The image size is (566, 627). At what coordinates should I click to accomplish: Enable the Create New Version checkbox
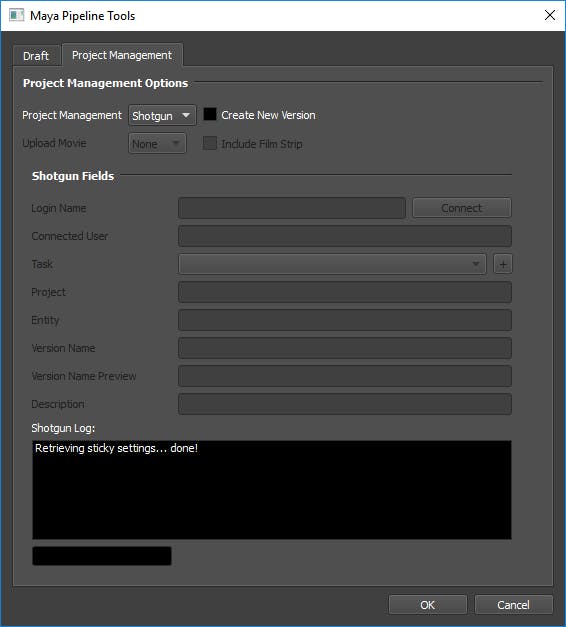pos(210,114)
